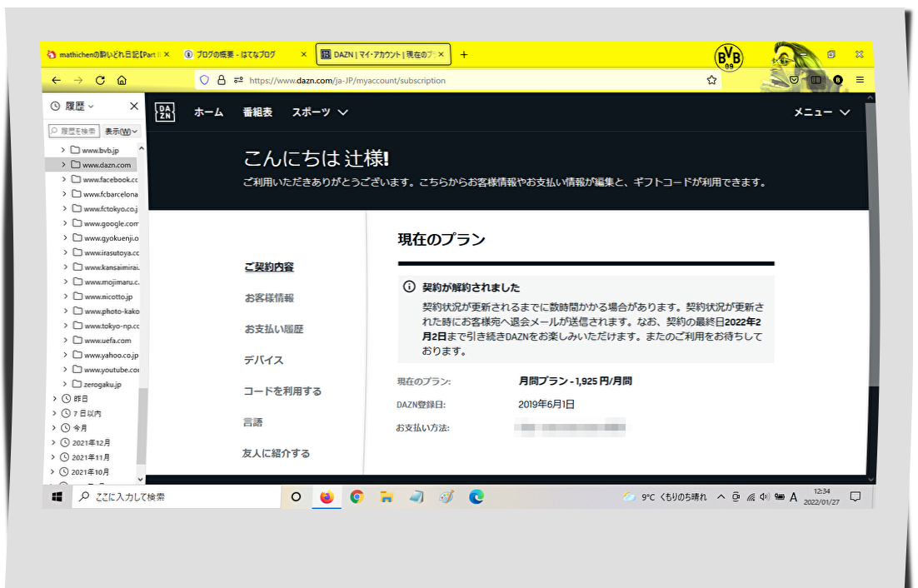Open site permissions icon in address bar
The width and height of the screenshot is (918, 588).
point(238,80)
